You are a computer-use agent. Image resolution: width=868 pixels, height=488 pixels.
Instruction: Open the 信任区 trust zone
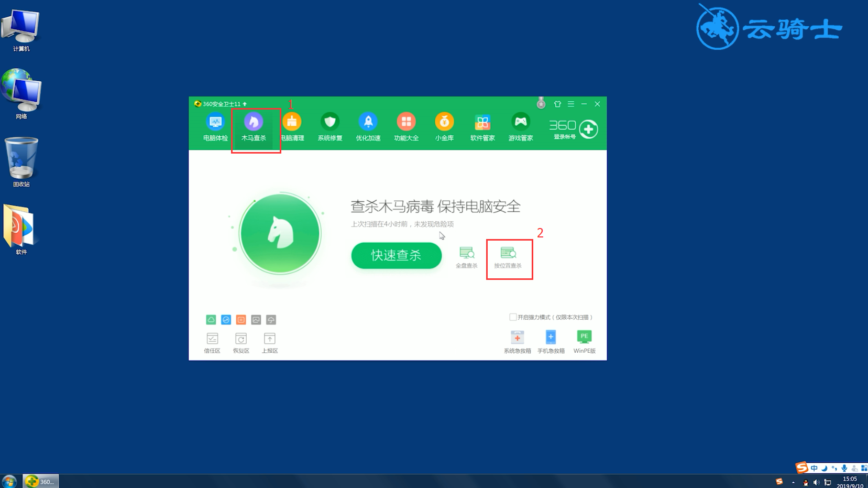click(x=212, y=342)
